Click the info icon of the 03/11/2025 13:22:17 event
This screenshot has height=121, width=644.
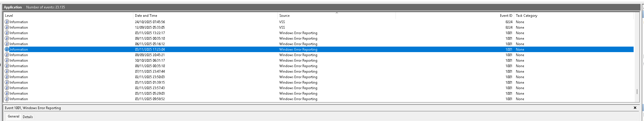[x=7, y=33]
